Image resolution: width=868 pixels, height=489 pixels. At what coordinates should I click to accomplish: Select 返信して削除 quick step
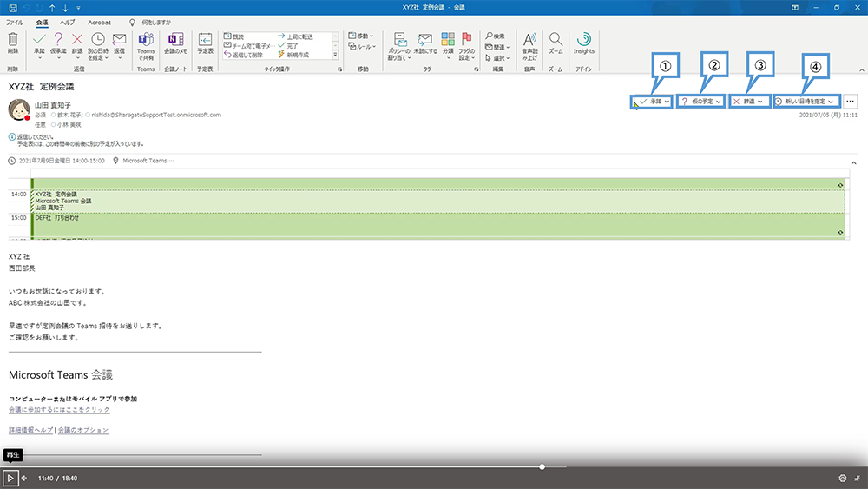coord(244,55)
